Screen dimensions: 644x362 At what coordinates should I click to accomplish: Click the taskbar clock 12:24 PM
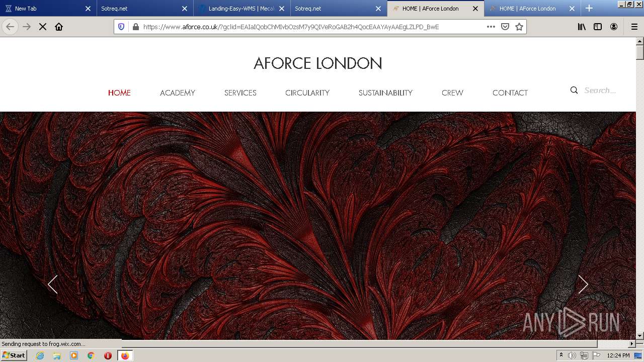point(618,355)
